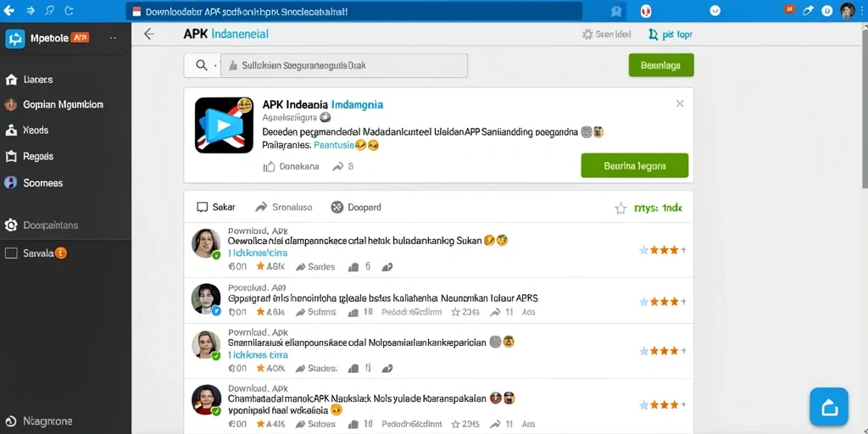Select the Doopard tab
Screen dimensions: 868x434
(x=356, y=207)
